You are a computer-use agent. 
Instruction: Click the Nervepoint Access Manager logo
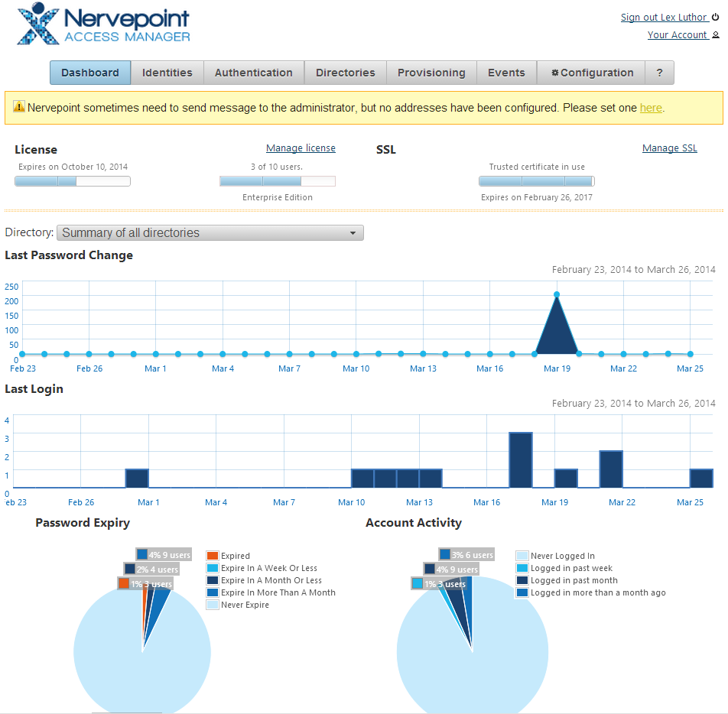pyautogui.click(x=103, y=24)
